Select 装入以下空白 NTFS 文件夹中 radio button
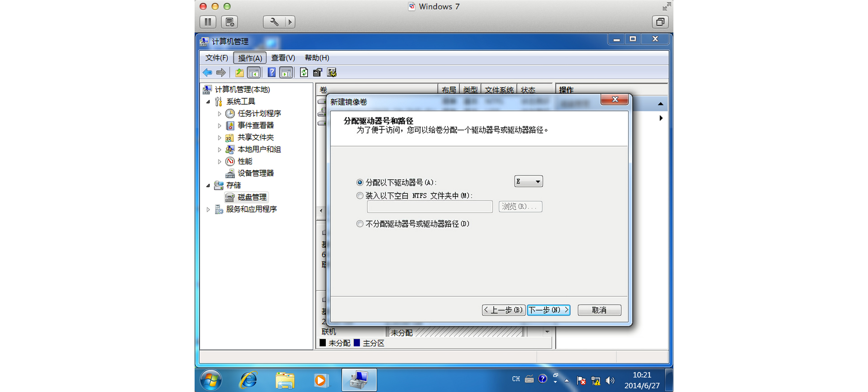 pyautogui.click(x=360, y=196)
